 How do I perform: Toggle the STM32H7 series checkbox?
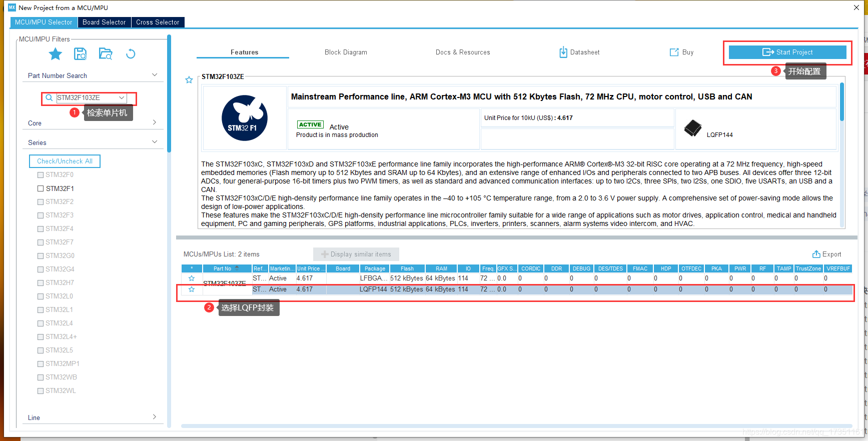[41, 283]
